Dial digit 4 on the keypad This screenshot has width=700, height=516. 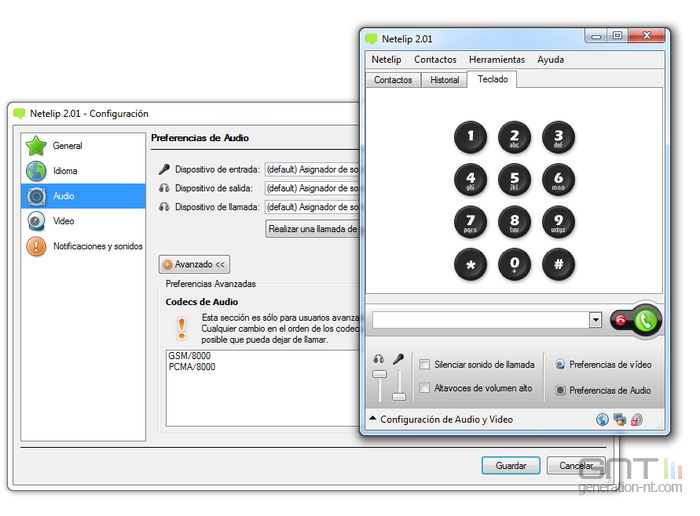(470, 179)
